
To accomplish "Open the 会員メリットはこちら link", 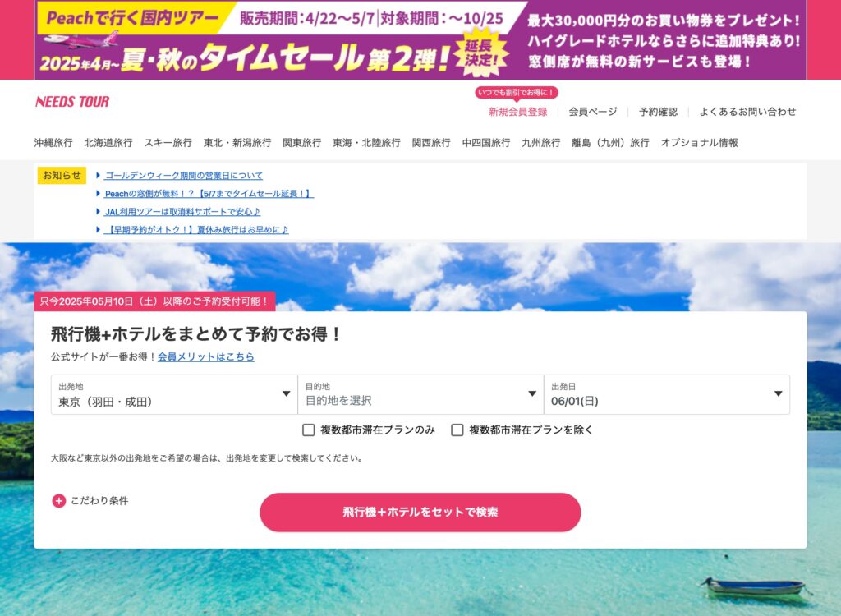I will [x=206, y=356].
